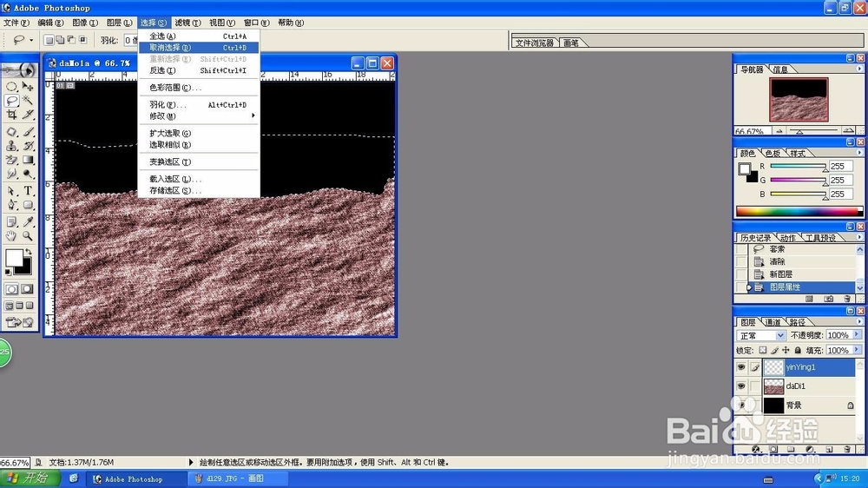Hide the daDi1 layer
The height and width of the screenshot is (488, 868).
(x=741, y=386)
